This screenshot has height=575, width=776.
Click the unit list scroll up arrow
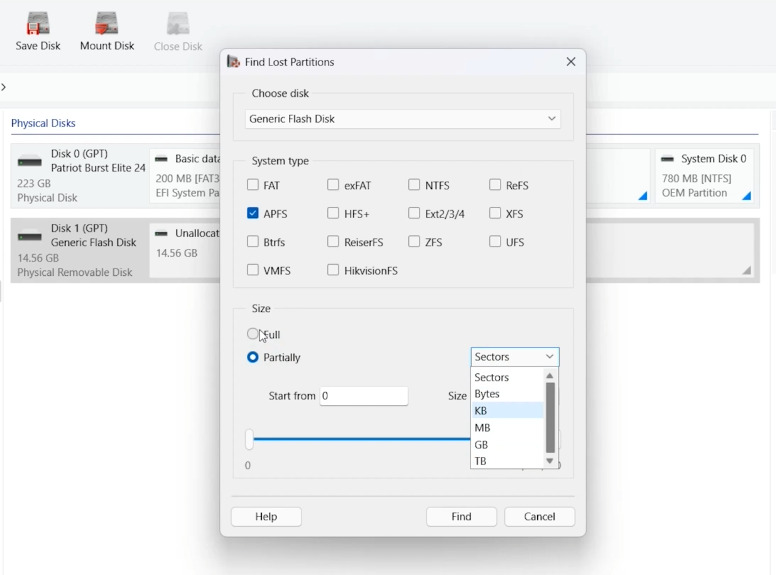pos(549,376)
